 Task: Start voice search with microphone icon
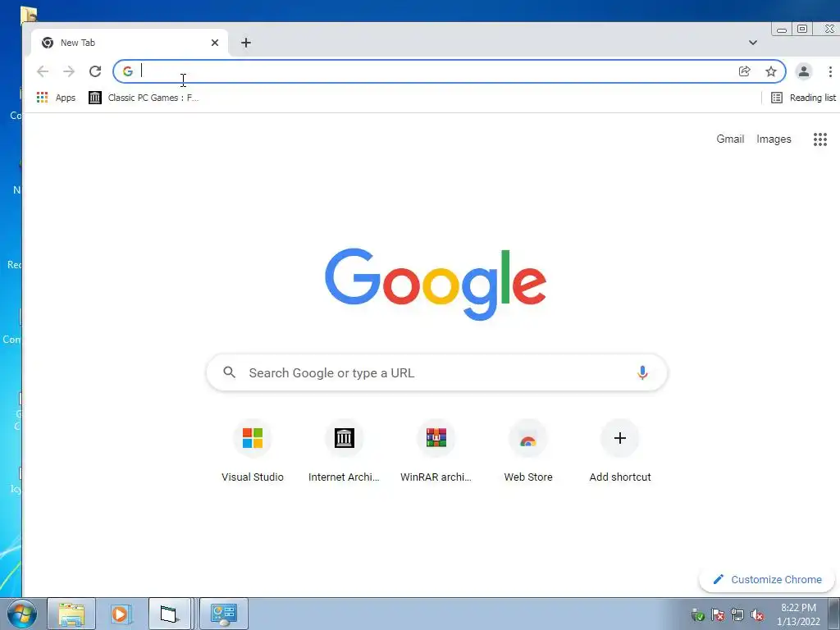click(x=642, y=372)
